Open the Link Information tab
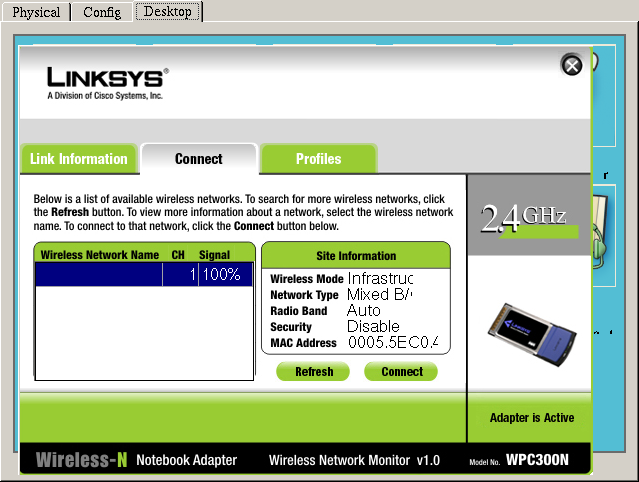This screenshot has height=482, width=639. click(79, 159)
